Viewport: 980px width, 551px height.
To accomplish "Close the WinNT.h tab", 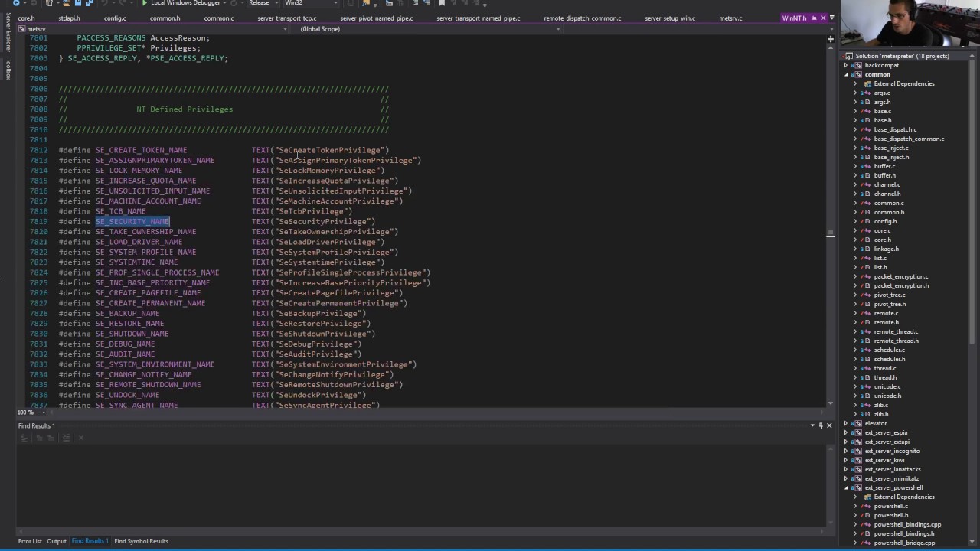I will pos(823,18).
